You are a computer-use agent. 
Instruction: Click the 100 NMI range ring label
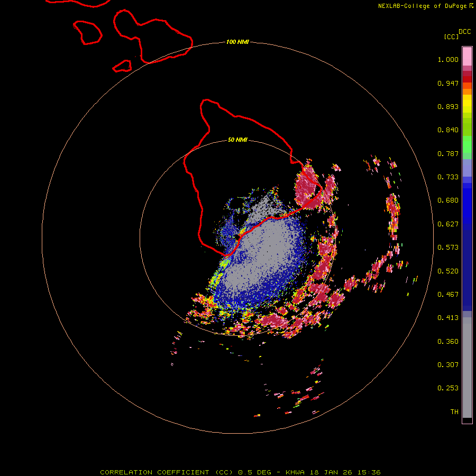point(237,42)
